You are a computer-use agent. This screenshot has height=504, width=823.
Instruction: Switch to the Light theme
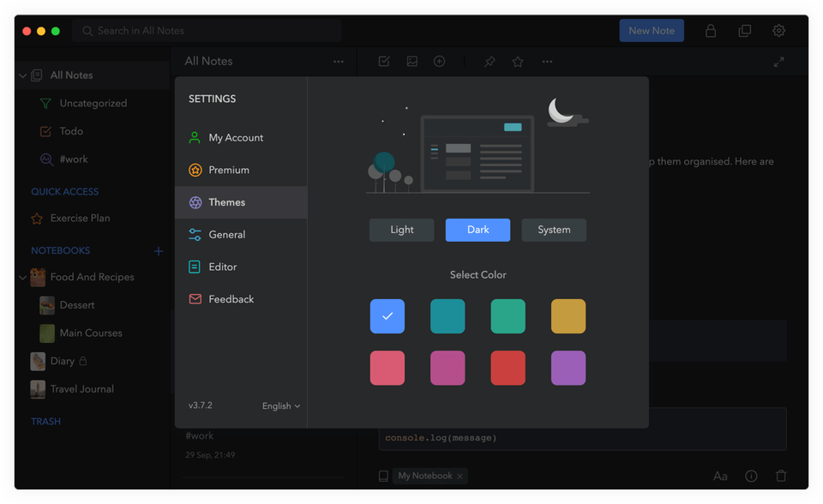(x=401, y=230)
